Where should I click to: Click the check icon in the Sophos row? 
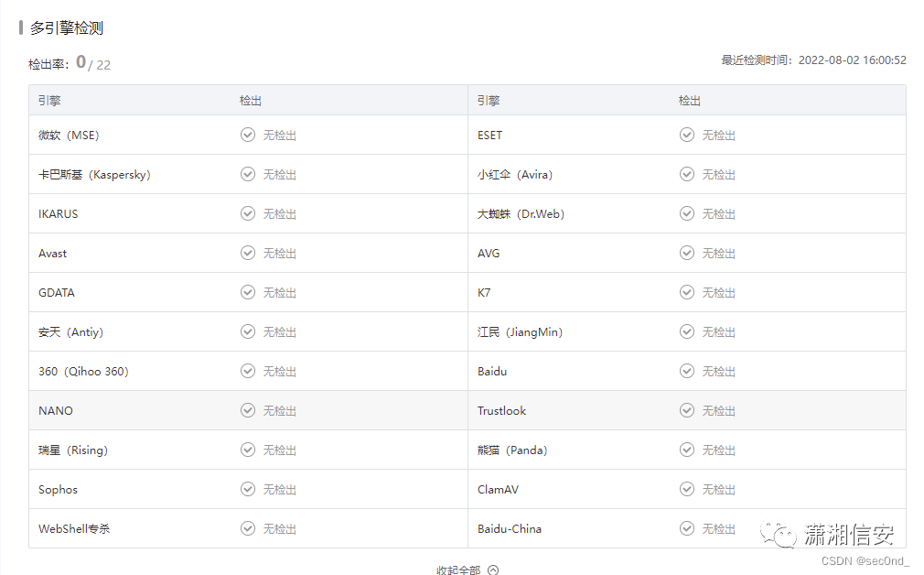click(248, 490)
